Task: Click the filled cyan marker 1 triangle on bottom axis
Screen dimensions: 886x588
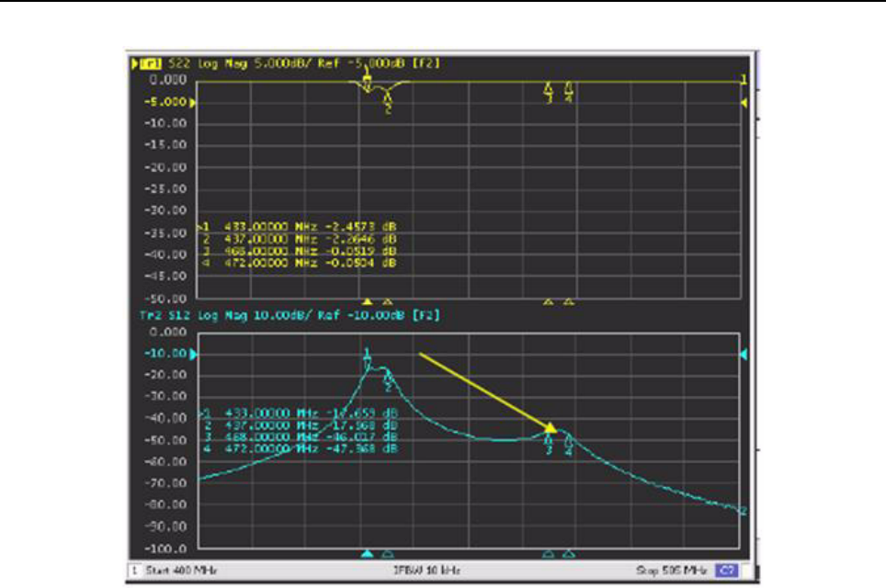Action: tap(367, 554)
